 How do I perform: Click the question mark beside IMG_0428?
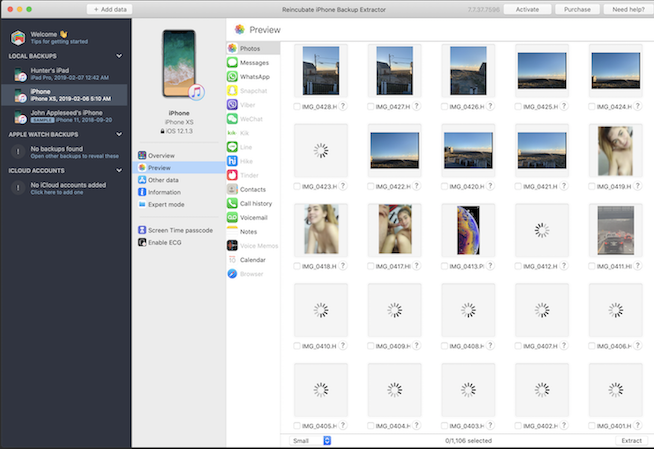point(343,106)
